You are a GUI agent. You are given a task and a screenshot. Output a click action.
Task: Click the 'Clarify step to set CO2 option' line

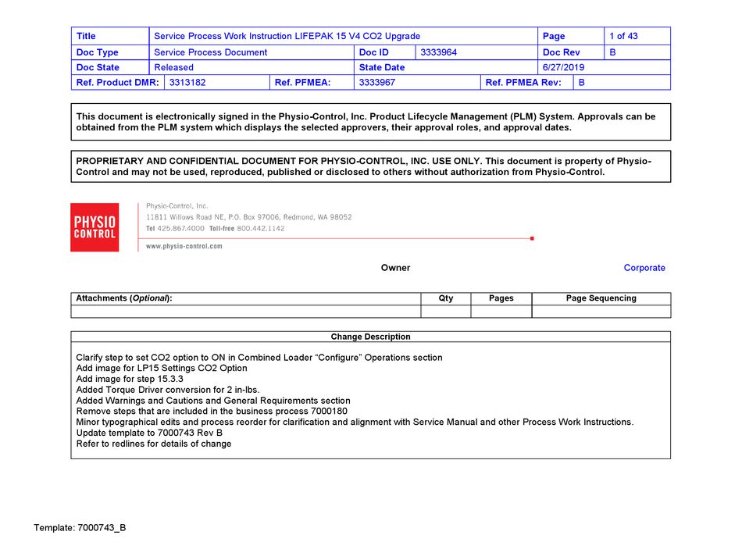click(259, 358)
